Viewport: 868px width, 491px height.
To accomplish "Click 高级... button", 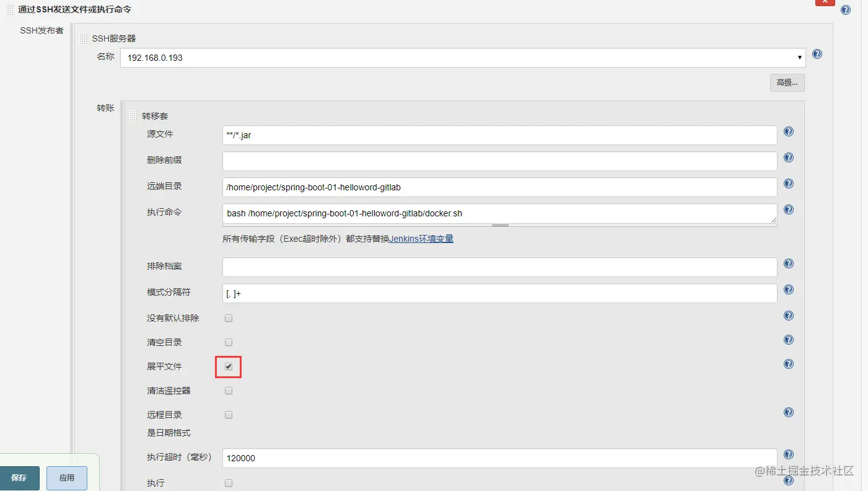I will [x=787, y=82].
